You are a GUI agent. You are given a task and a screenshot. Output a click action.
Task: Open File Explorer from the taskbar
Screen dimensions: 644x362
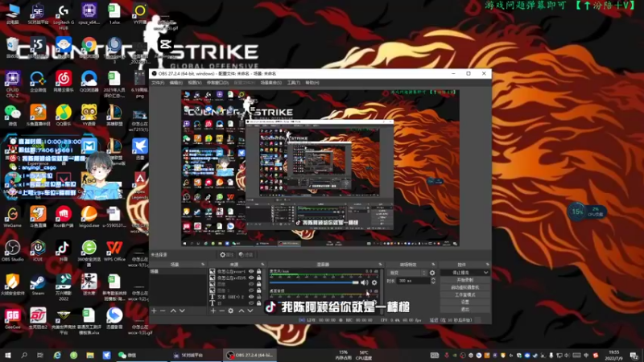click(90, 355)
